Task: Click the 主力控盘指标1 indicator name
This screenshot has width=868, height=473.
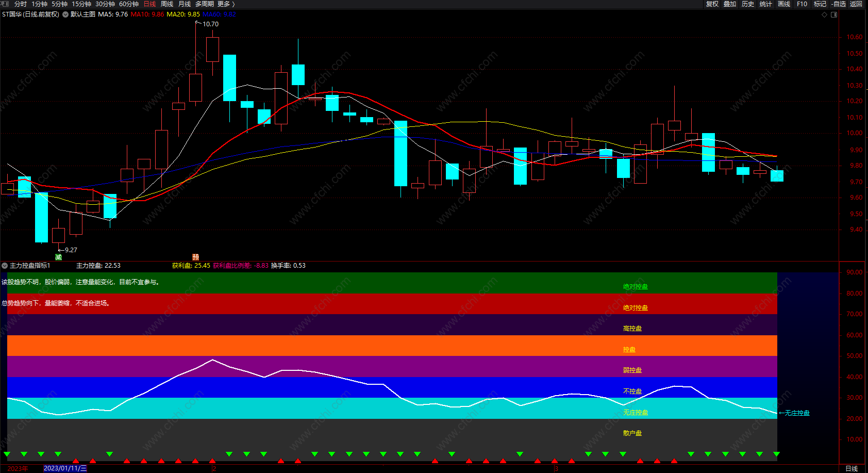Action: [30, 266]
